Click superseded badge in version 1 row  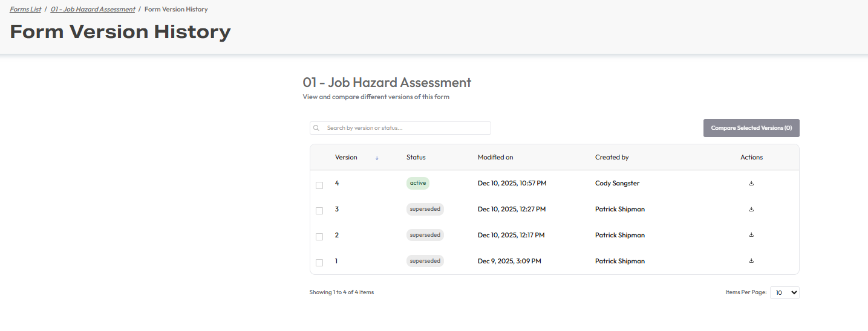tap(425, 261)
